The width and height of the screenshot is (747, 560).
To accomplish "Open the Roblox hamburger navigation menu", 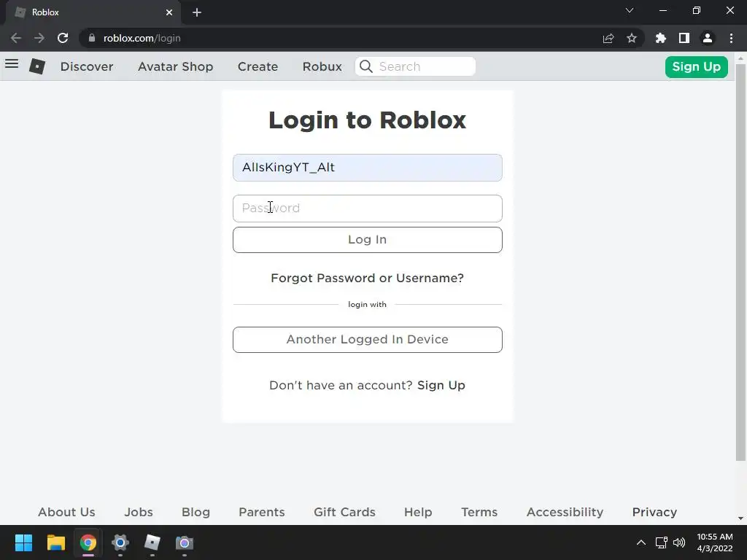I will 12,63.
